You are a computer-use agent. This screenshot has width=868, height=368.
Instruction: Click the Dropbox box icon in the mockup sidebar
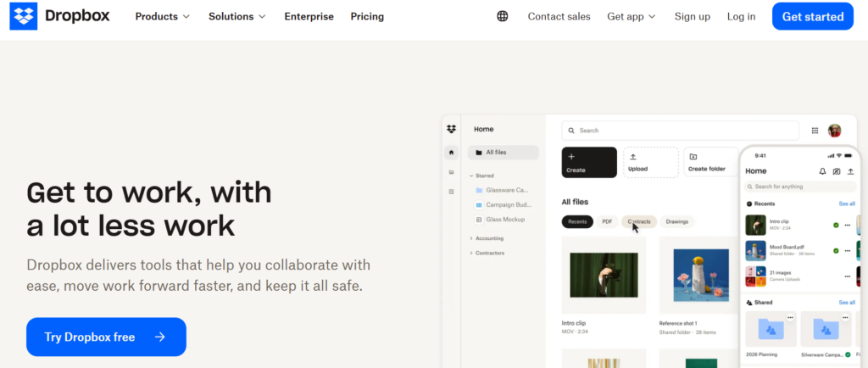[x=451, y=129]
